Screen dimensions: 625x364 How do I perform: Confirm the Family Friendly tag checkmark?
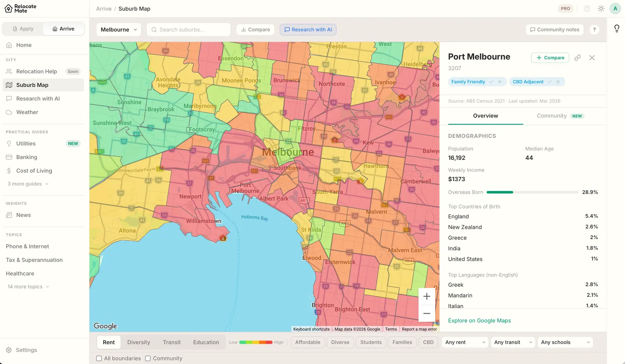491,82
